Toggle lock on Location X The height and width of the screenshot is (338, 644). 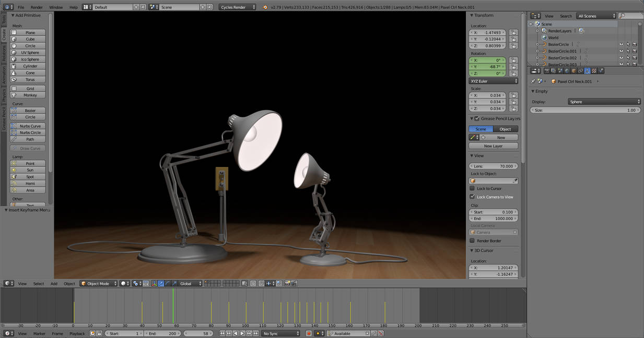point(513,32)
